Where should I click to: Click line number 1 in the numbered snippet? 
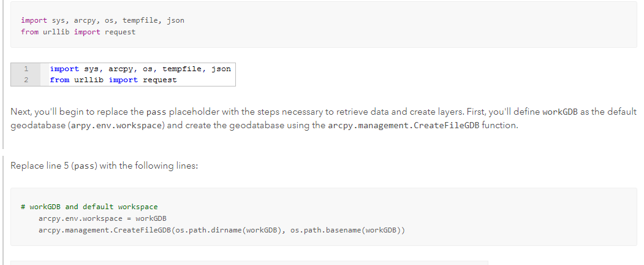pyautogui.click(x=26, y=69)
